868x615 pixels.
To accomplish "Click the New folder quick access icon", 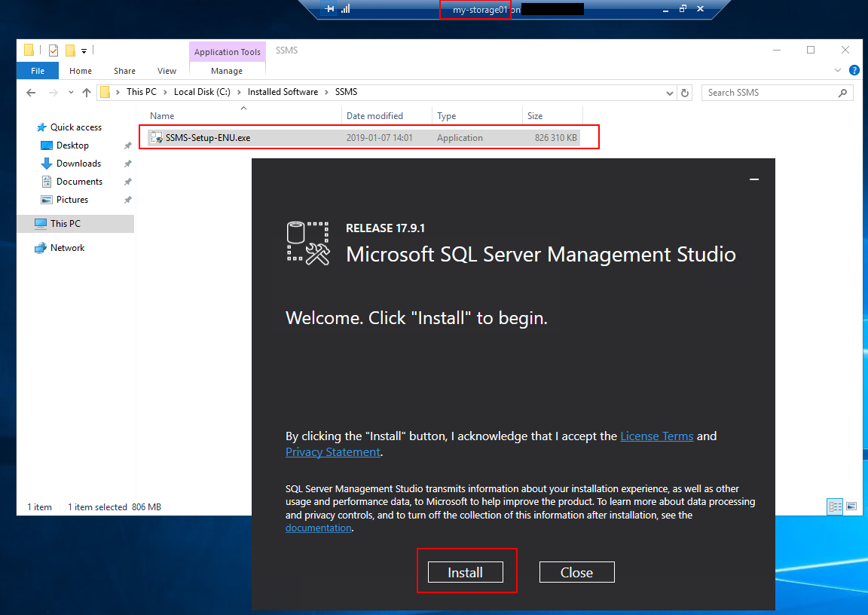I will pyautogui.click(x=70, y=50).
